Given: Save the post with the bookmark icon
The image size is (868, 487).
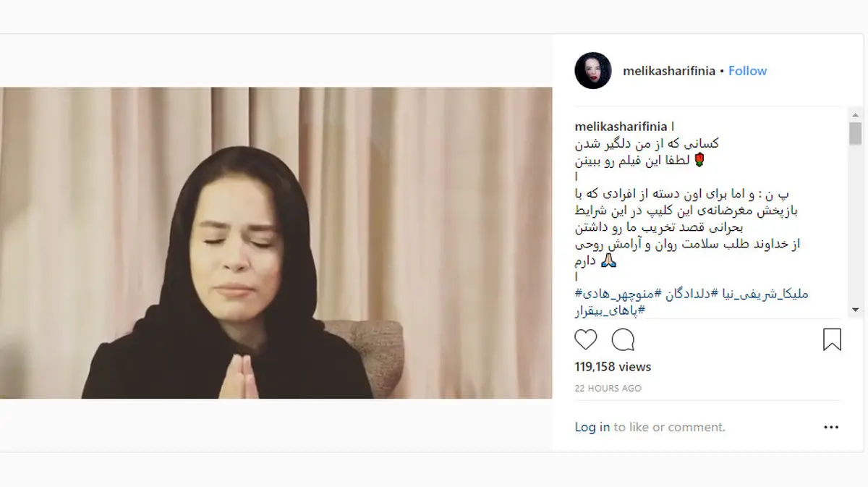Looking at the screenshot, I should 832,339.
